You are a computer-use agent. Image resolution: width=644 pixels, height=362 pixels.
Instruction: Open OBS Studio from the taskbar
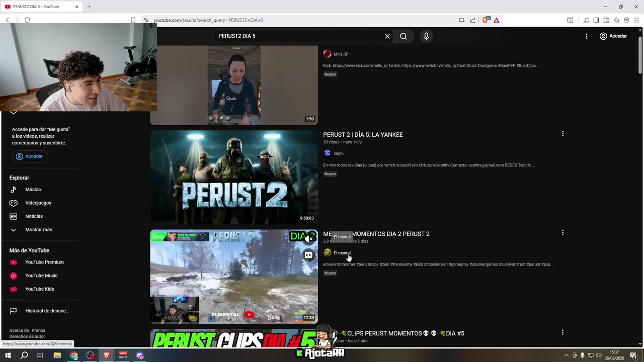(x=90, y=355)
